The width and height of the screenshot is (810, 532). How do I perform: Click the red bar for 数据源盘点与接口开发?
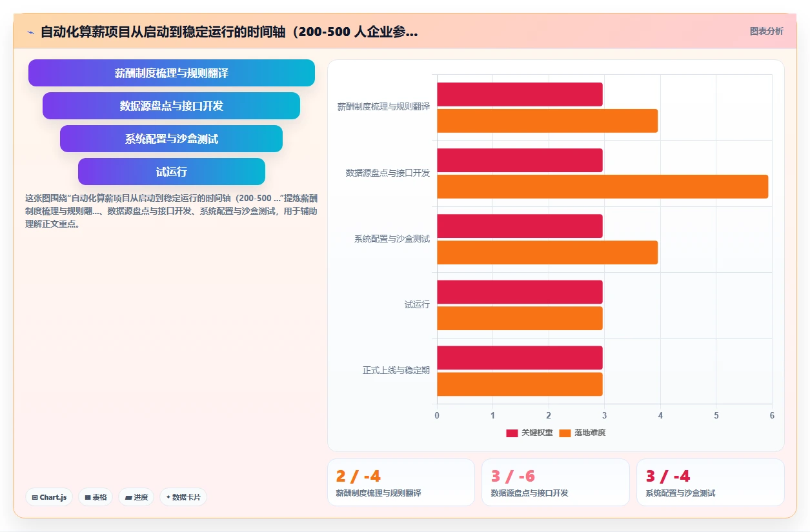520,161
